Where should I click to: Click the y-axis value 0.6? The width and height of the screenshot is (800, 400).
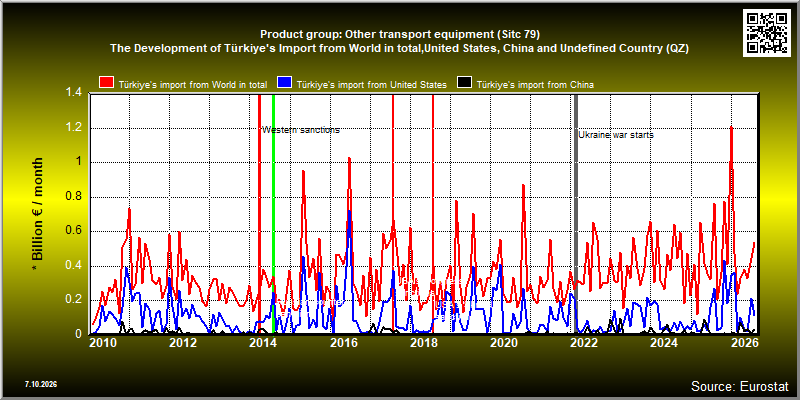coord(74,231)
